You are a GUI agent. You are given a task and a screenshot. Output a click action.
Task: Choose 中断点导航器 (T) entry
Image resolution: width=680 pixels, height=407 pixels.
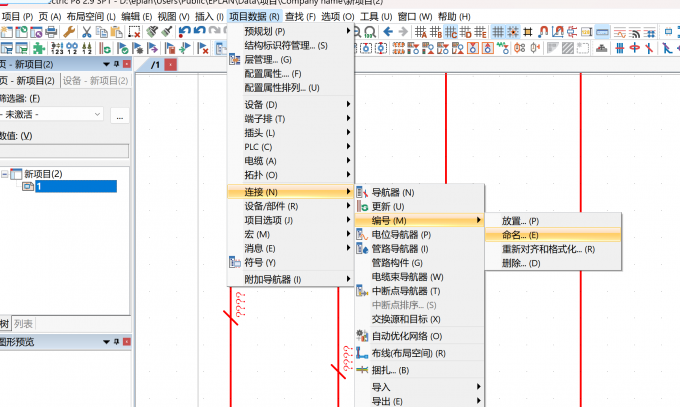(x=419, y=291)
